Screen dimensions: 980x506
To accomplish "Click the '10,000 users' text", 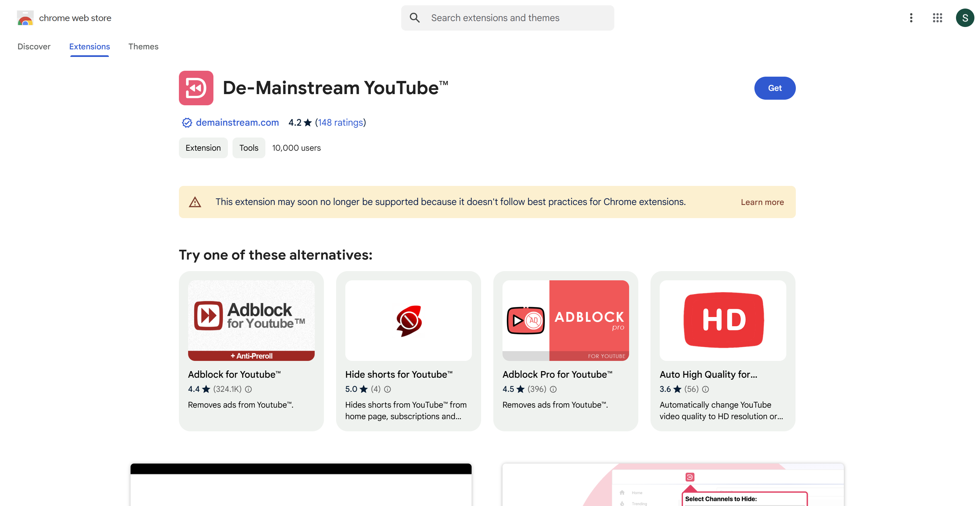I will [296, 148].
